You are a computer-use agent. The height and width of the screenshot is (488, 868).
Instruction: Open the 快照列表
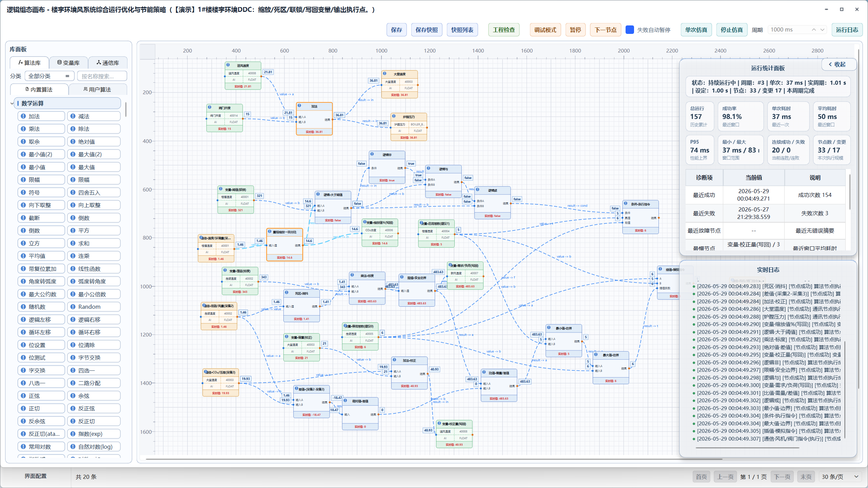462,30
